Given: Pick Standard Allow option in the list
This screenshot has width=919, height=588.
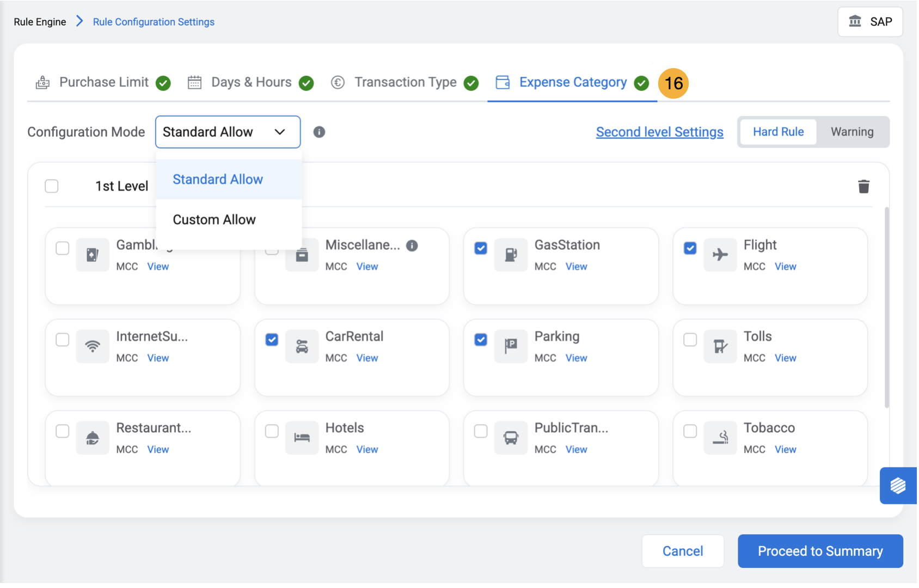Looking at the screenshot, I should click(x=218, y=180).
